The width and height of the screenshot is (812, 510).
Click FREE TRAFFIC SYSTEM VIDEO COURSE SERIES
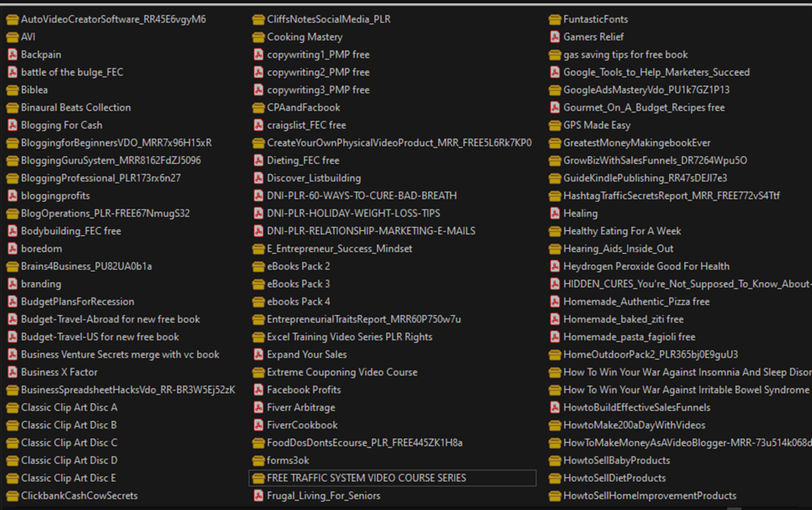367,478
